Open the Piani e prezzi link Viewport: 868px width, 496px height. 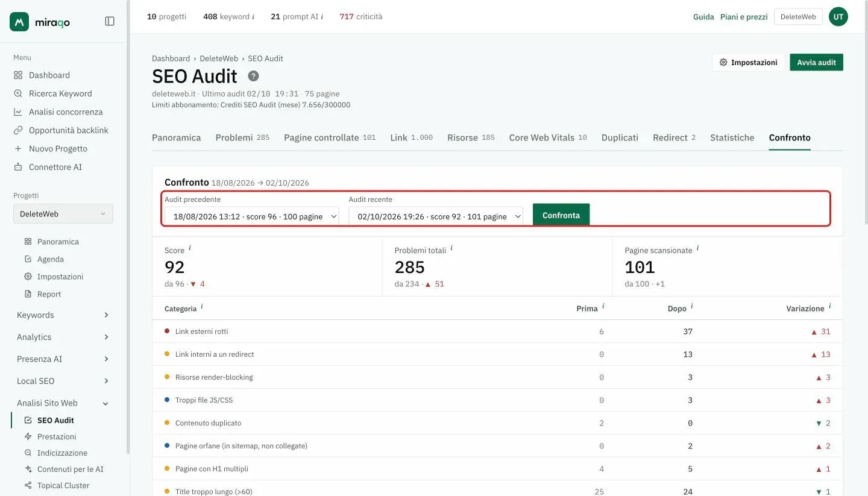pyautogui.click(x=744, y=17)
